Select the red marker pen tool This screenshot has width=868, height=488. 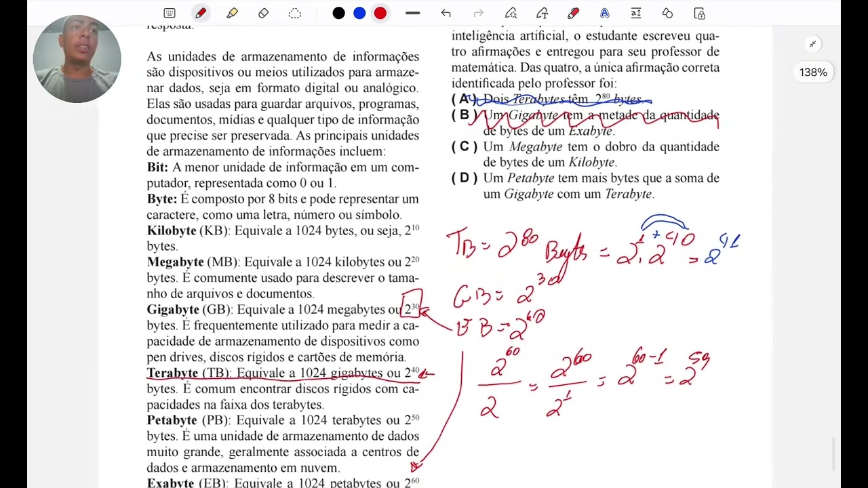(x=573, y=13)
